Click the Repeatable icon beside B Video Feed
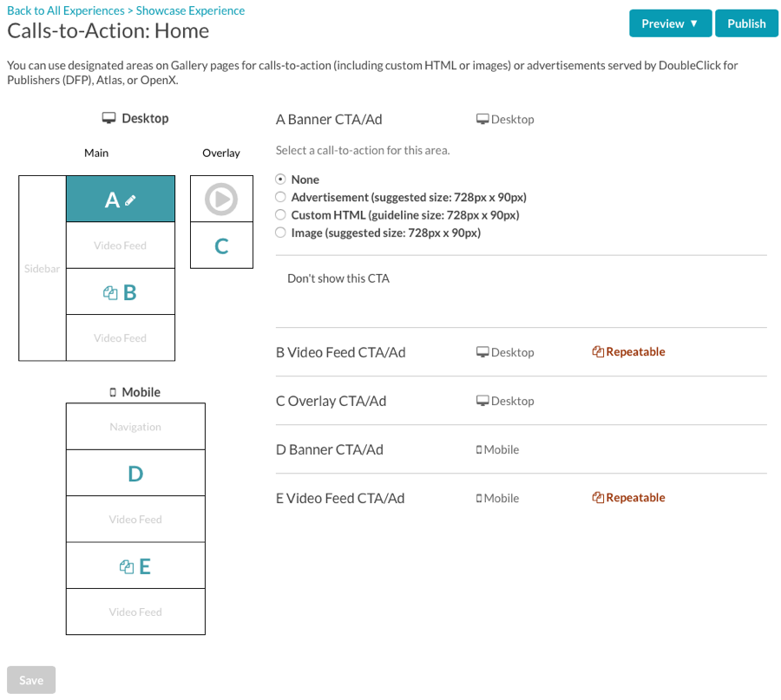The image size is (781, 700). (x=598, y=351)
